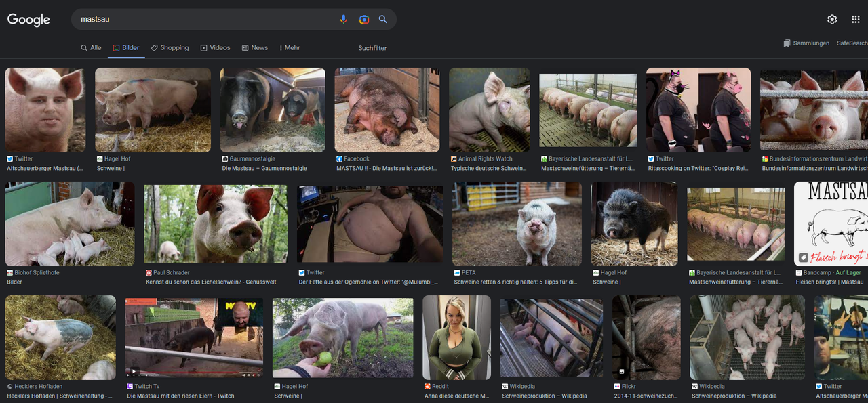Click the Twitch Tv source label

pyautogui.click(x=144, y=387)
